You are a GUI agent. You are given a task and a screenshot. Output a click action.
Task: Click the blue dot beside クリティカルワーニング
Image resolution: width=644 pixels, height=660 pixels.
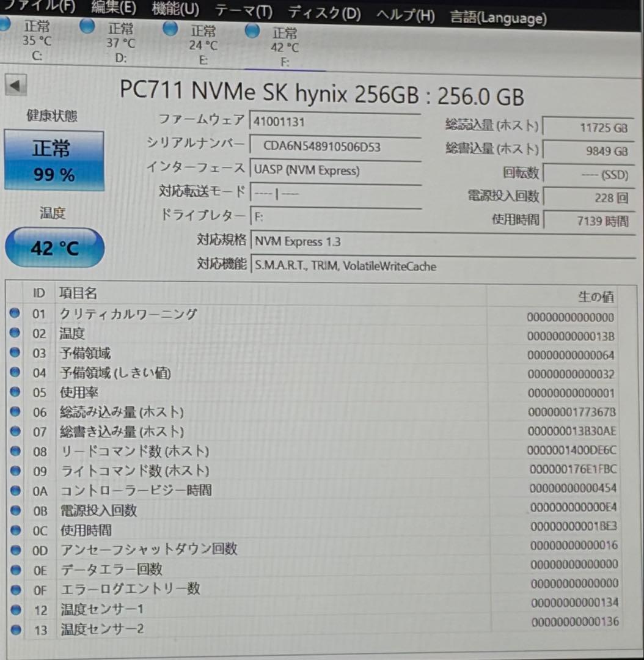[x=15, y=313]
